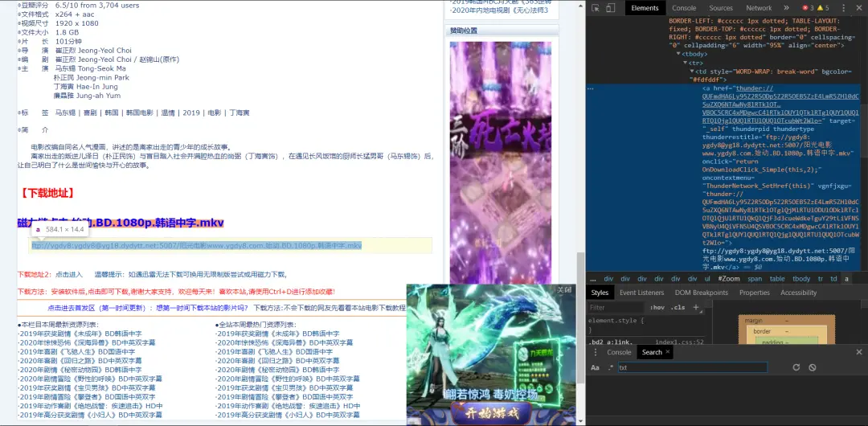
Task: Collapse the td WORD-WRAP node in the DOM tree
Action: pyautogui.click(x=691, y=72)
